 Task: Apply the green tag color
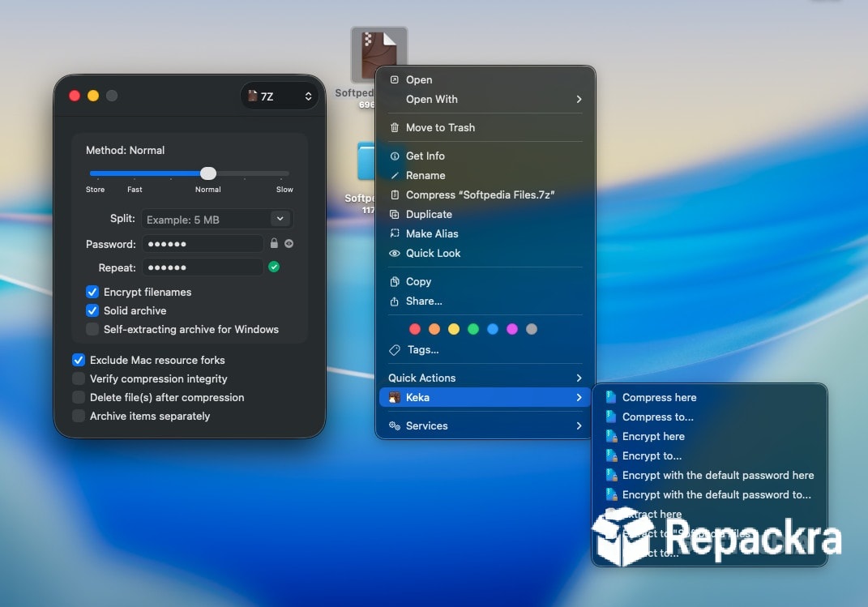(472, 329)
